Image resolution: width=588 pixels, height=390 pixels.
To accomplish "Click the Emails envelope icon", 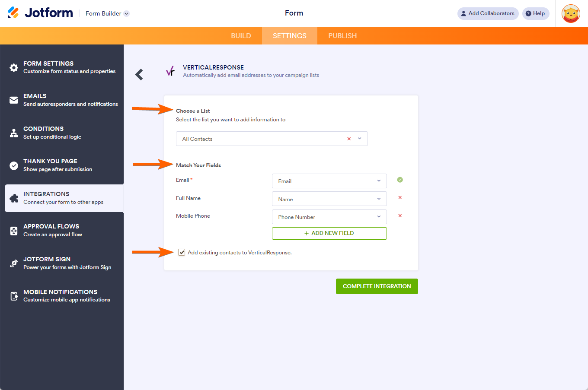I will pos(14,100).
